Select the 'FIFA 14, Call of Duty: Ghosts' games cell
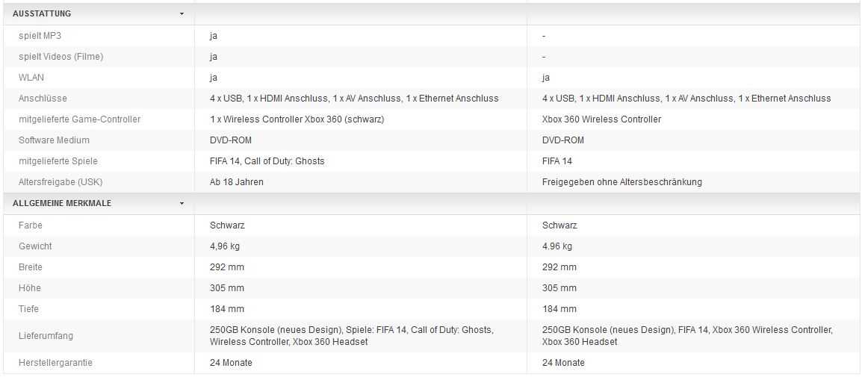This screenshot has height=380, width=868. pyautogui.click(x=267, y=161)
